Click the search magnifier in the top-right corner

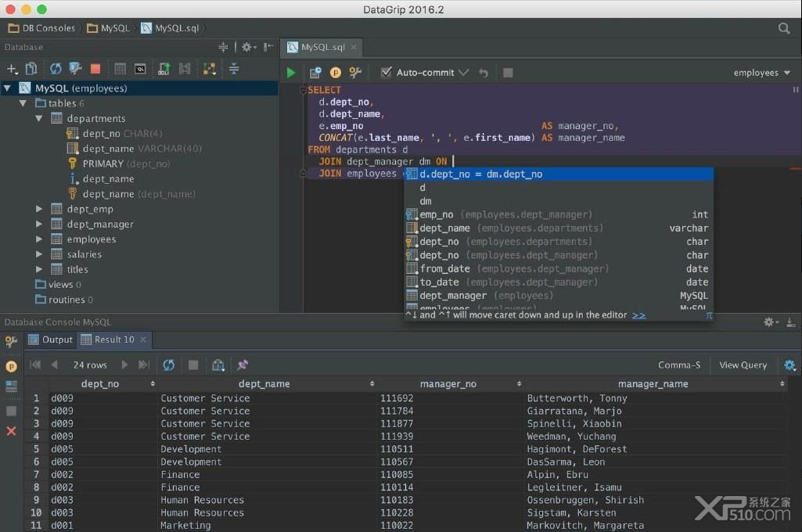click(x=783, y=28)
